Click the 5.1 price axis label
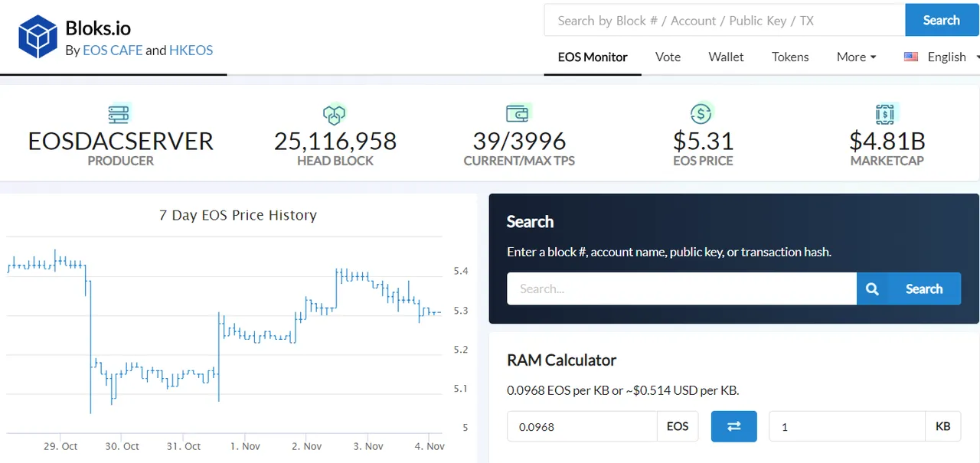Image resolution: width=980 pixels, height=463 pixels. (461, 389)
